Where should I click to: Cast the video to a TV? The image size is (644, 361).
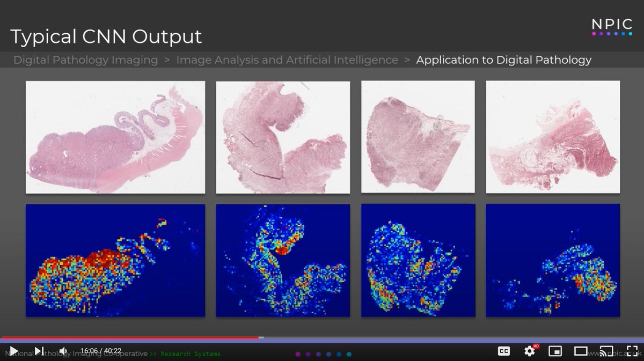(x=606, y=351)
